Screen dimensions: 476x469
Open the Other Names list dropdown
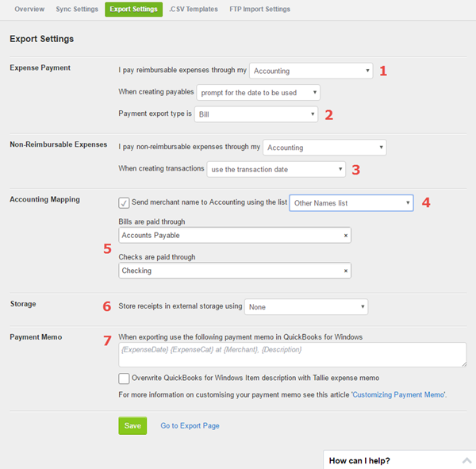[351, 203]
